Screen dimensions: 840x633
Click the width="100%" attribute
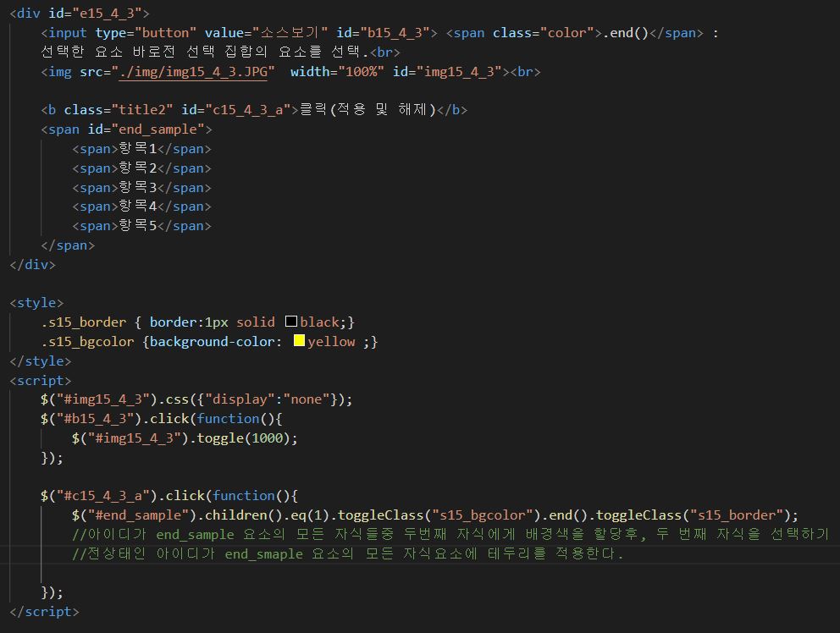338,72
